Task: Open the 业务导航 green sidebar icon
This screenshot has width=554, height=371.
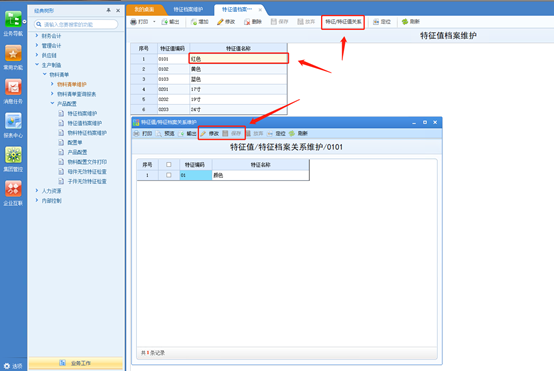Action: click(x=13, y=19)
